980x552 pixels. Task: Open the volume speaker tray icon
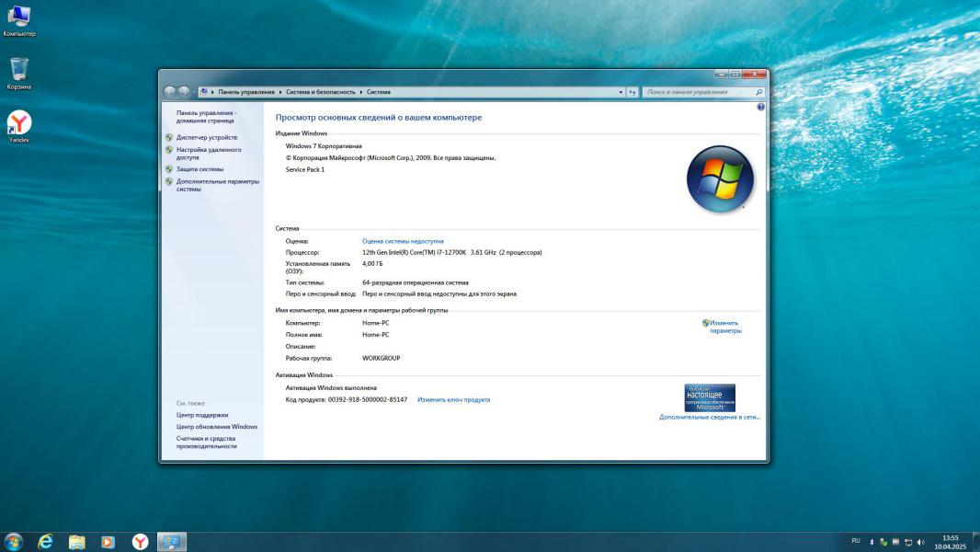920,542
